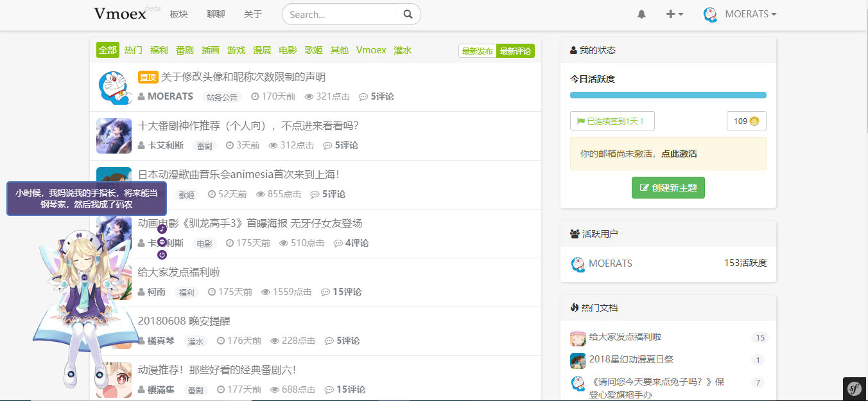Click the 今日活跃度 progress bar
The height and width of the screenshot is (401, 868).
tap(668, 95)
